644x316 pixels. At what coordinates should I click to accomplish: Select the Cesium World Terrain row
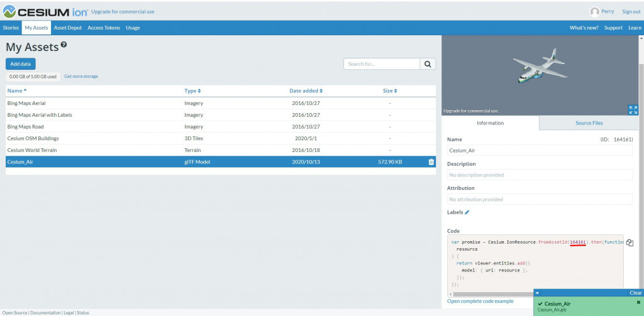[221, 150]
